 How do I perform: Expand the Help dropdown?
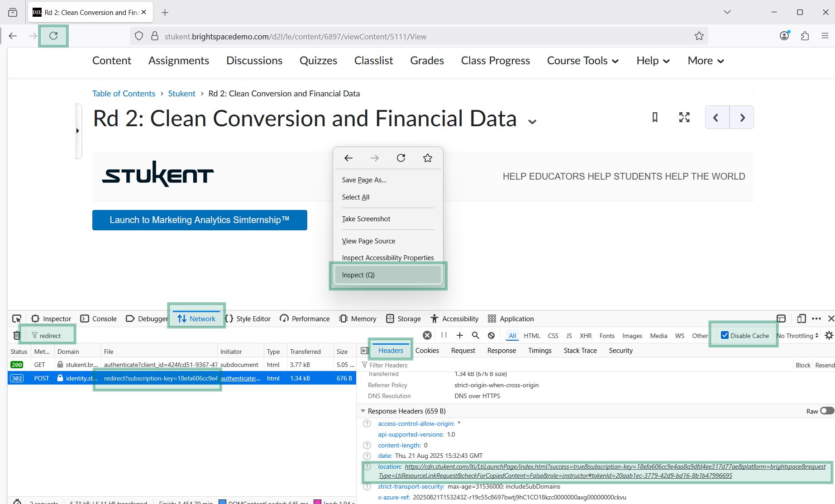[x=653, y=61]
